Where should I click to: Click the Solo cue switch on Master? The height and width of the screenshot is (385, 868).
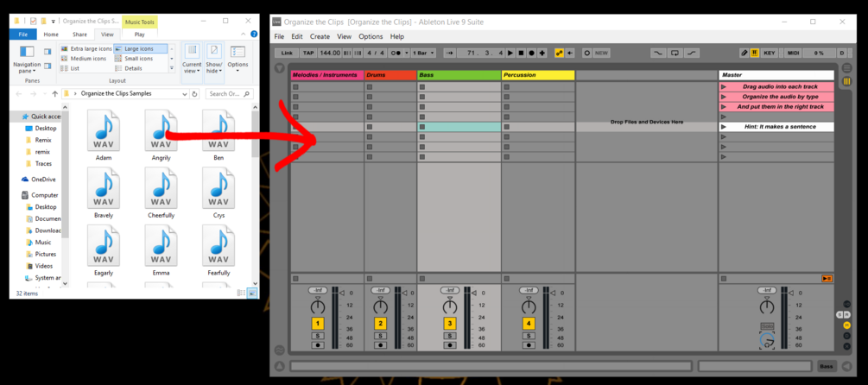[x=766, y=326]
